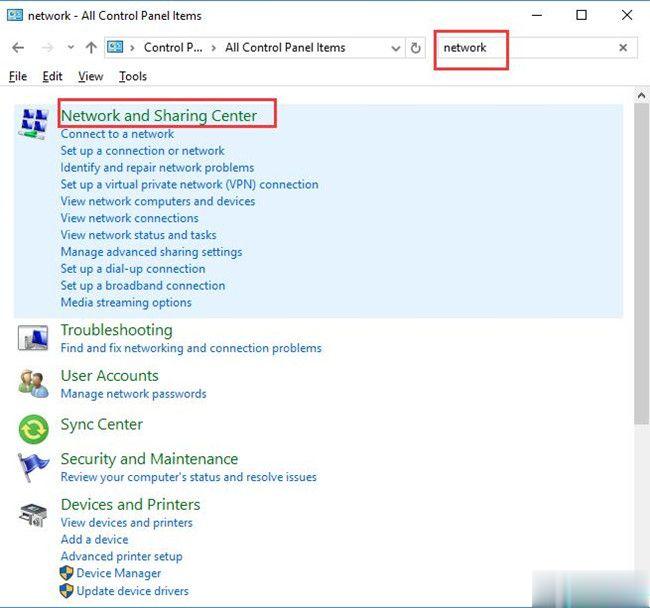Select the 'All Control Panel Items' breadcrumb
The width and height of the screenshot is (650, 608).
(x=285, y=48)
